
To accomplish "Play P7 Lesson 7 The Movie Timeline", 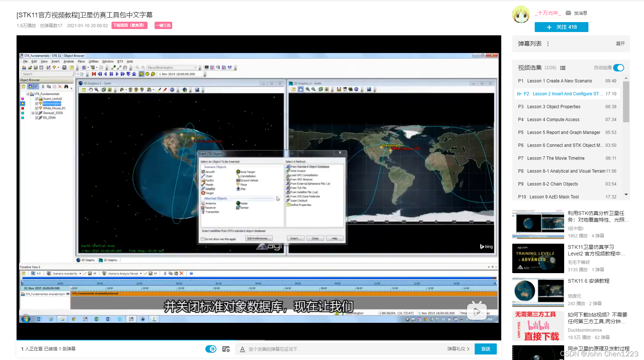I will pyautogui.click(x=567, y=158).
